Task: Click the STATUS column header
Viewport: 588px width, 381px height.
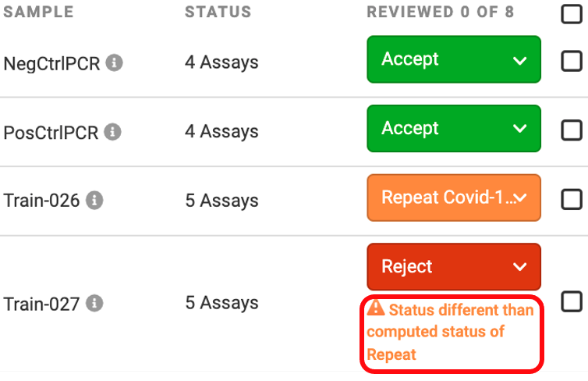Action: tap(218, 12)
